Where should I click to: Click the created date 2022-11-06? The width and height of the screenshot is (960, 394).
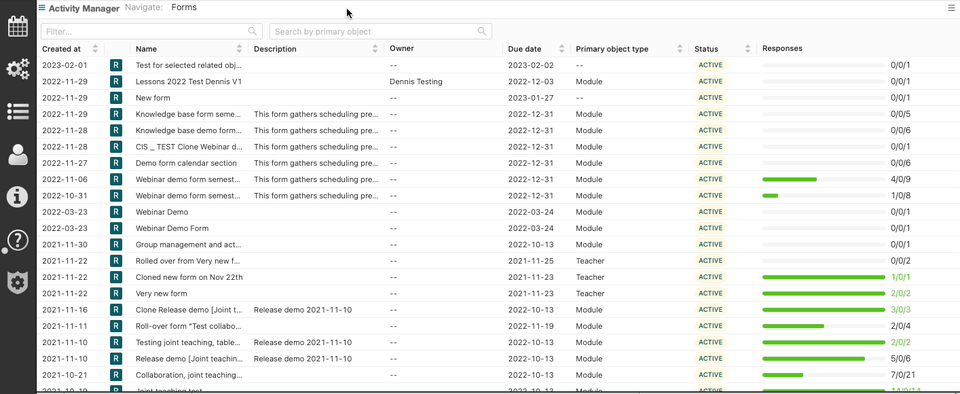point(65,179)
